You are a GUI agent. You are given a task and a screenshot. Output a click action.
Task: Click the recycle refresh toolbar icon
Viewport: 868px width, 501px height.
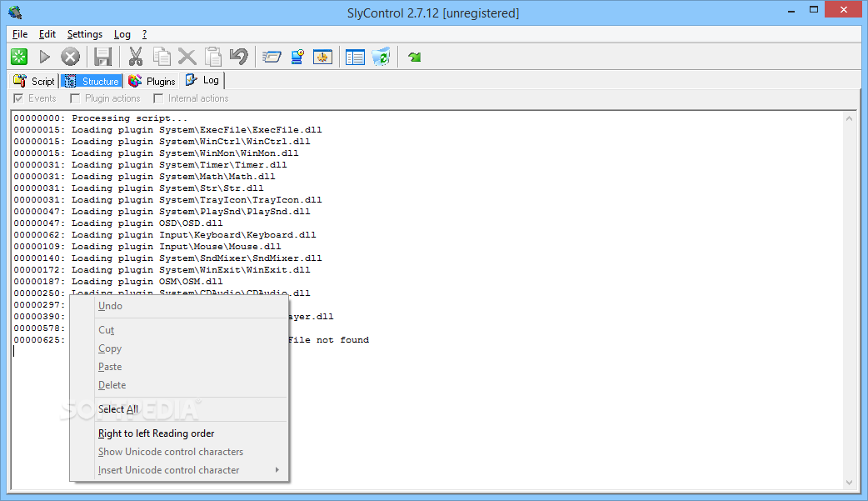pos(381,57)
